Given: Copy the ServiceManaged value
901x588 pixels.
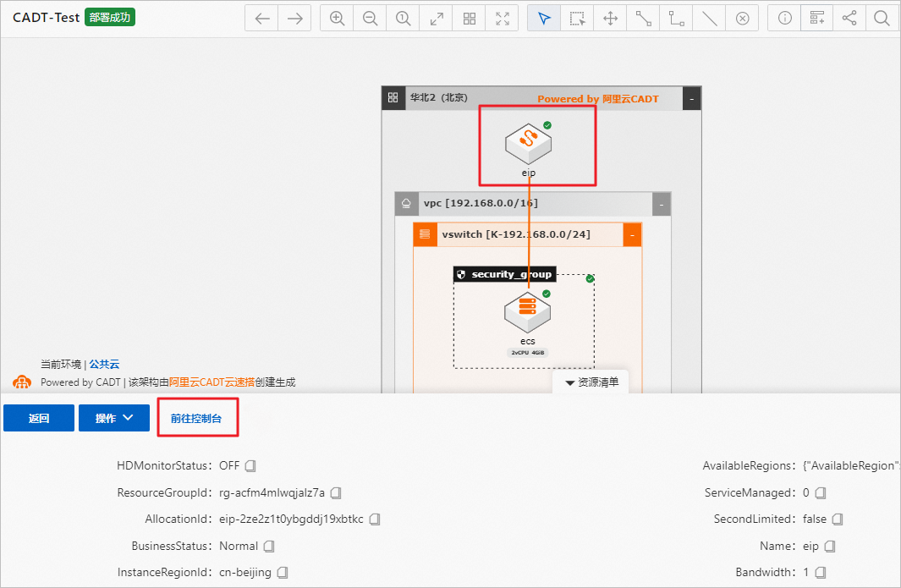Looking at the screenshot, I should click(x=821, y=492).
